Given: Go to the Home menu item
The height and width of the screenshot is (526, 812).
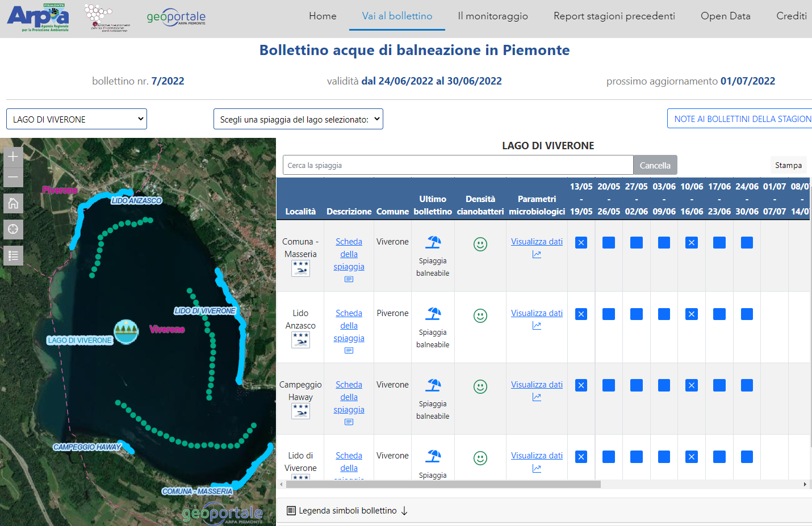Looking at the screenshot, I should (323, 16).
